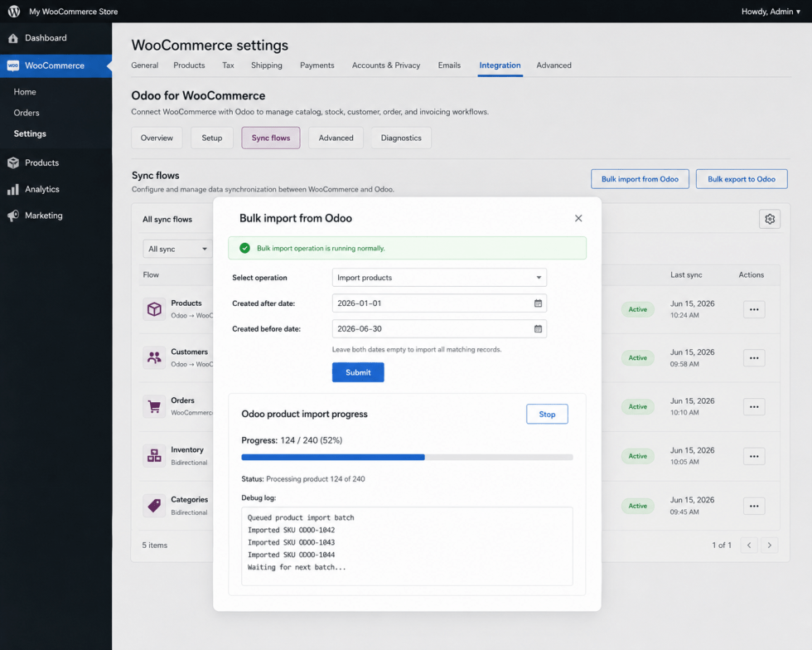812x650 pixels.
Task: Open actions menu for Products flow row
Action: pyautogui.click(x=754, y=309)
